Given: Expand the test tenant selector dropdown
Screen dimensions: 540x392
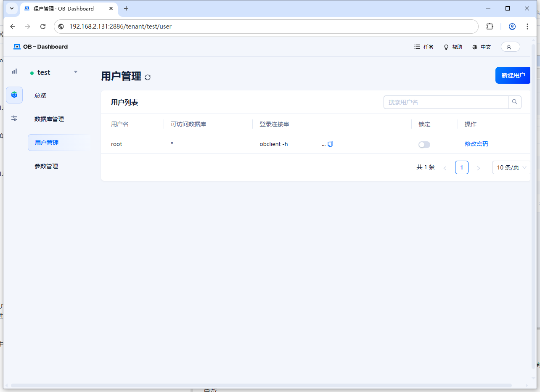Looking at the screenshot, I should click(x=76, y=72).
